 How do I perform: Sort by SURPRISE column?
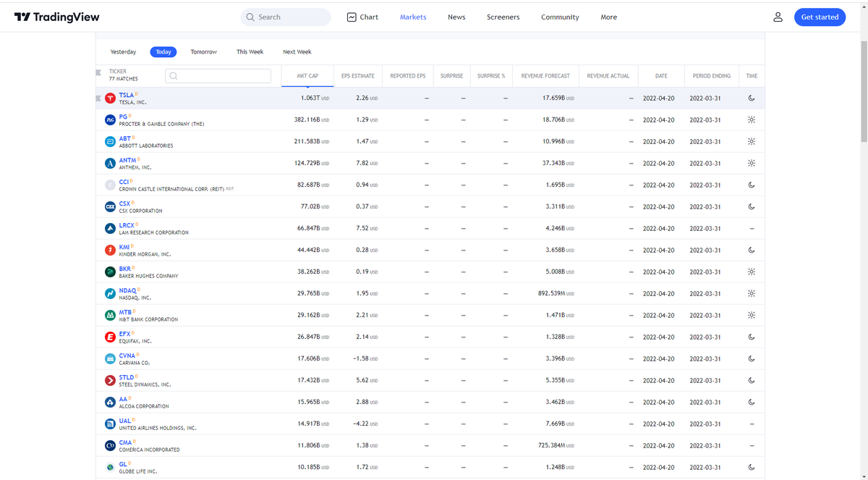451,75
